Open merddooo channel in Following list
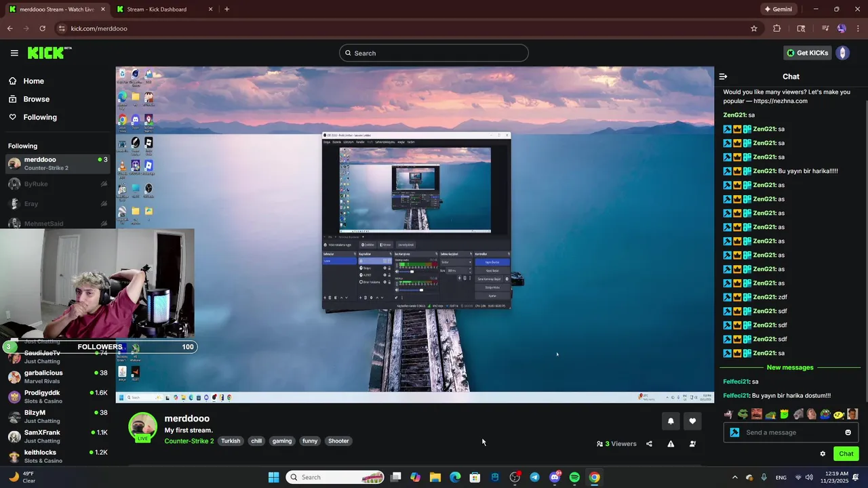This screenshot has width=868, height=488. tap(58, 163)
